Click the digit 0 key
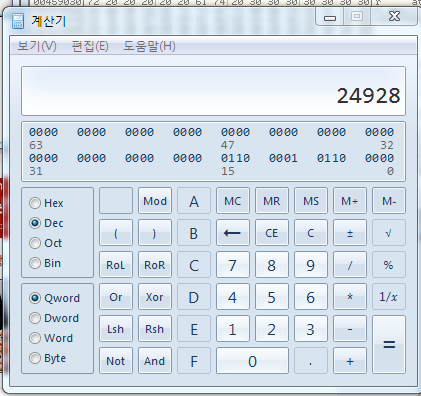421x396 pixels. (252, 361)
